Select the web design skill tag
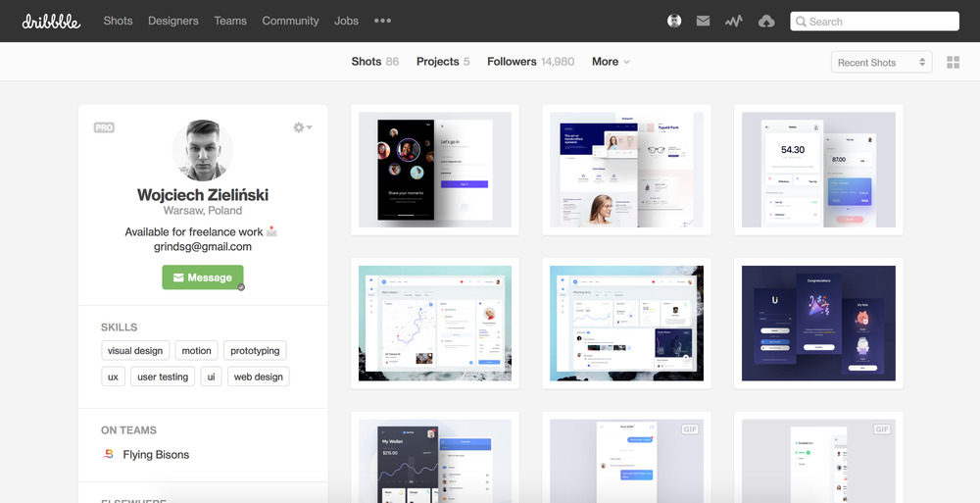Image resolution: width=980 pixels, height=503 pixels. pos(258,377)
